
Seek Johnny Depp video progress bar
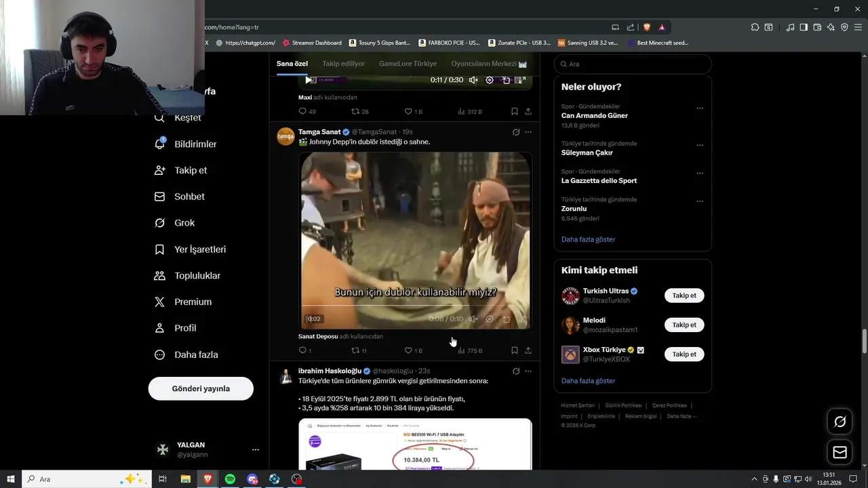tap(415, 306)
